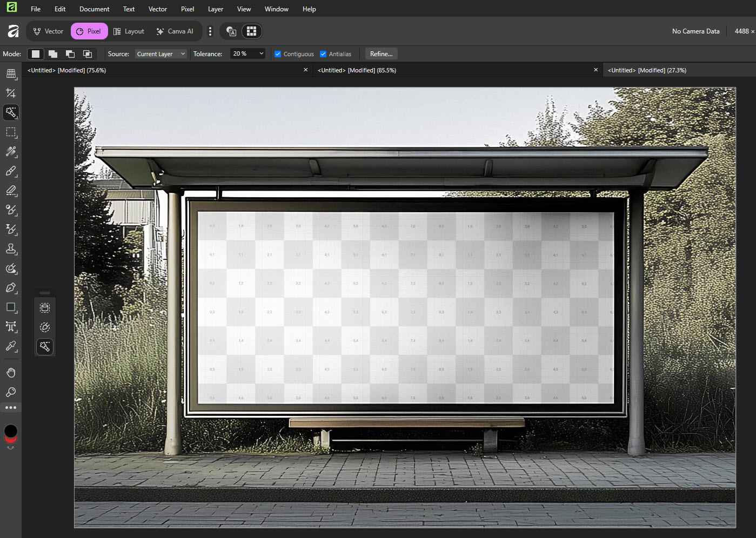This screenshot has height=538, width=756.
Task: Select the Hand pan tool
Action: click(11, 373)
